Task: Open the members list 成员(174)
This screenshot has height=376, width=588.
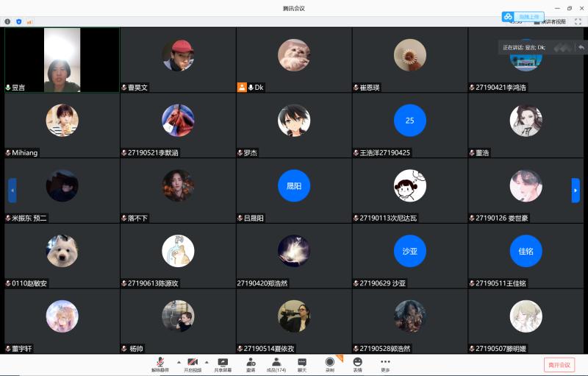Action: 276,363
